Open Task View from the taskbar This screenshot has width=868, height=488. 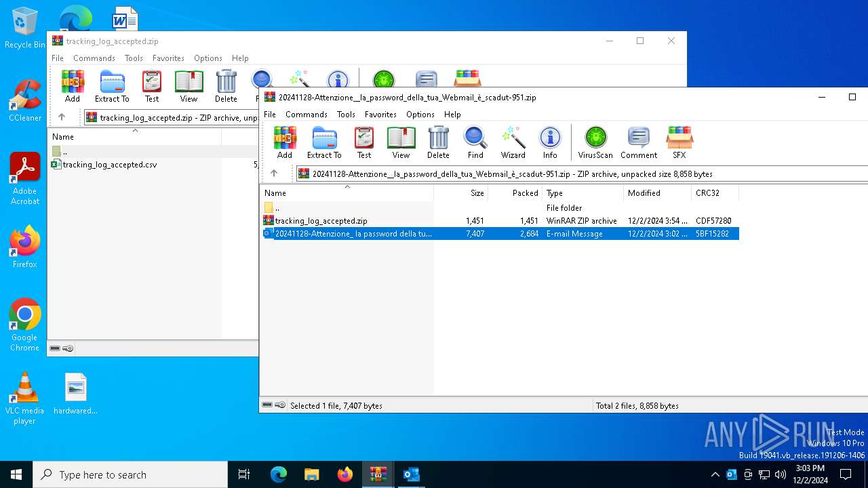(x=244, y=474)
